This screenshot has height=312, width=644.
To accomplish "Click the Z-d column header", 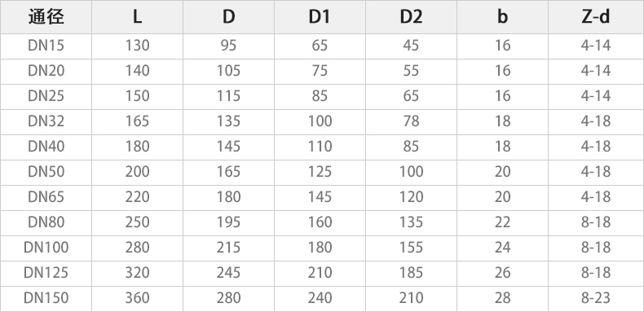I will point(596,17).
